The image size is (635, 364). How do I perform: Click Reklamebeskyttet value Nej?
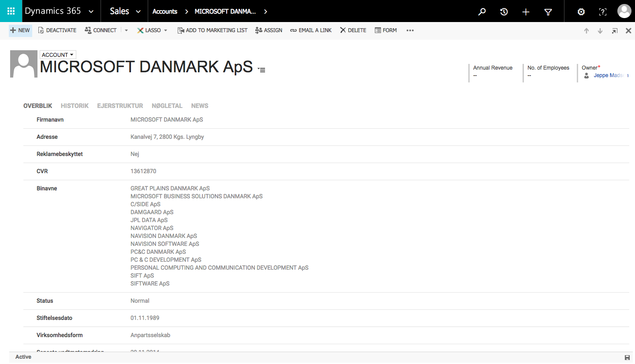(135, 154)
